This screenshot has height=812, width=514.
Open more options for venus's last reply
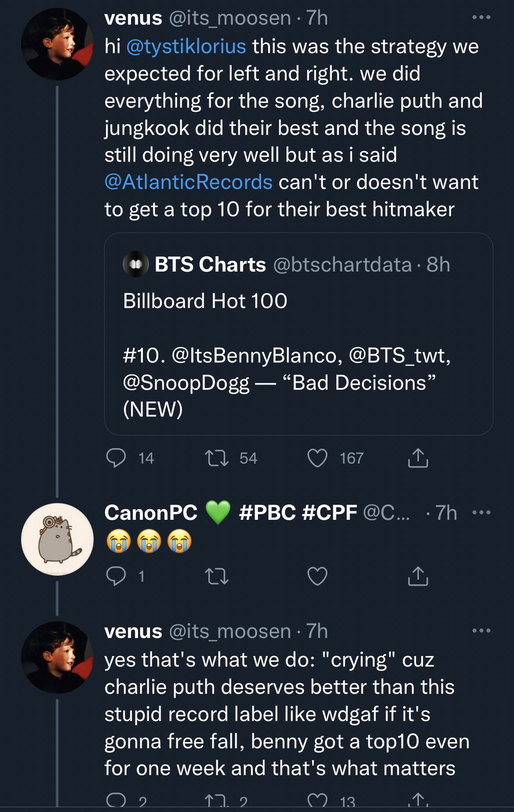pos(481,631)
